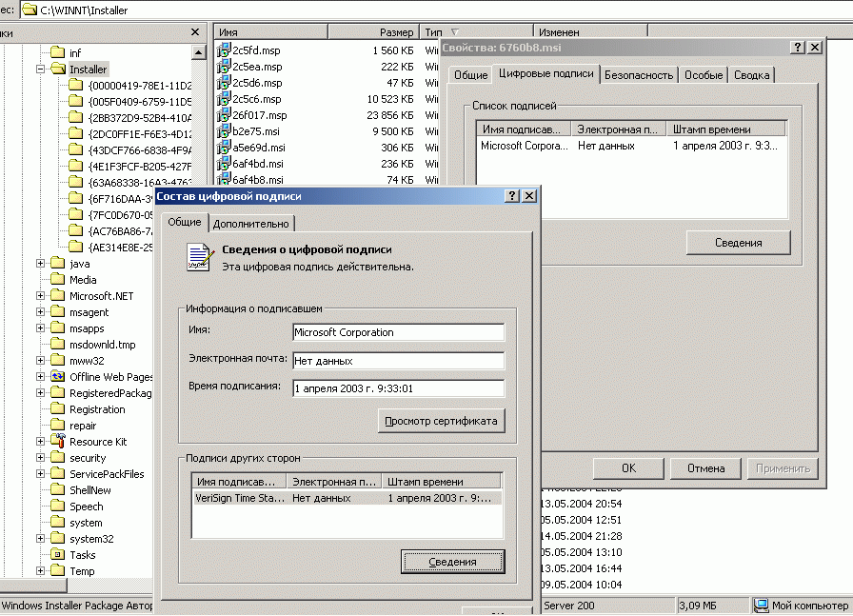853x616 pixels.
Task: Select the repair folder in tree
Action: 83,426
